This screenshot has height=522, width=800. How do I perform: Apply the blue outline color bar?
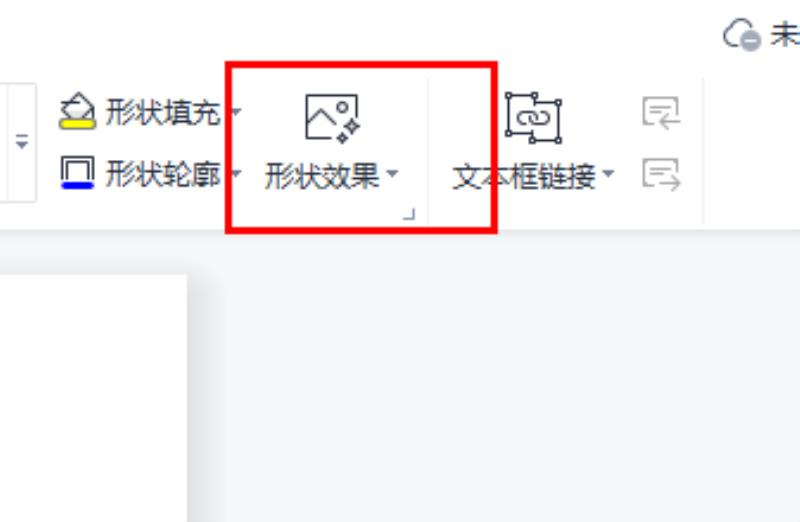click(77, 185)
